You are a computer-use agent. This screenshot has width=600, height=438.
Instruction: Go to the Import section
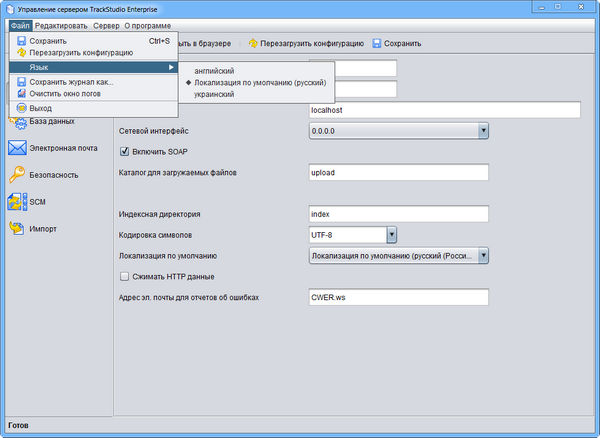click(17, 228)
